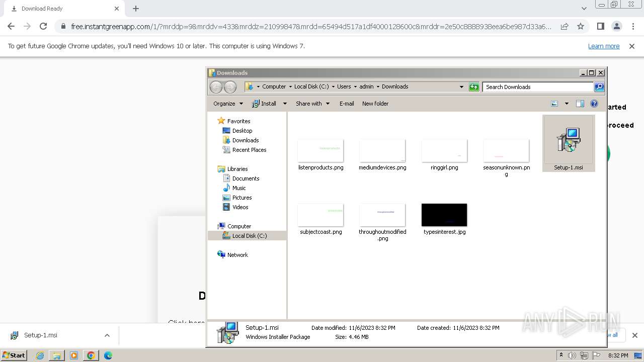Select Network in the navigation pane
This screenshot has width=644, height=362.
(237, 255)
